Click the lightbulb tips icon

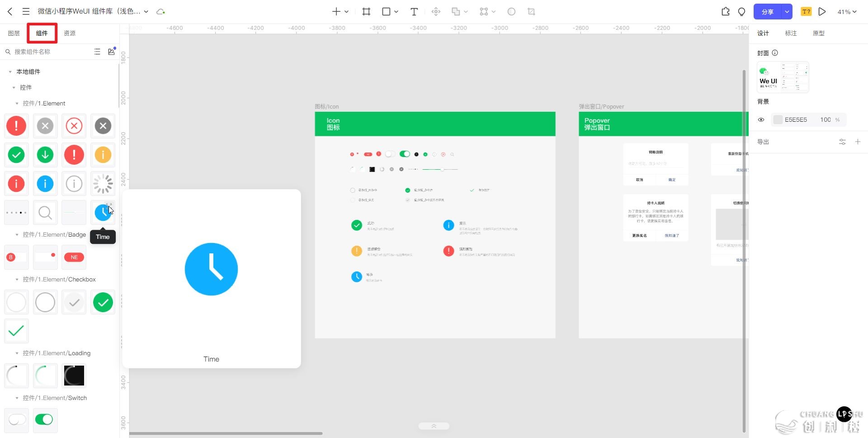coord(741,12)
